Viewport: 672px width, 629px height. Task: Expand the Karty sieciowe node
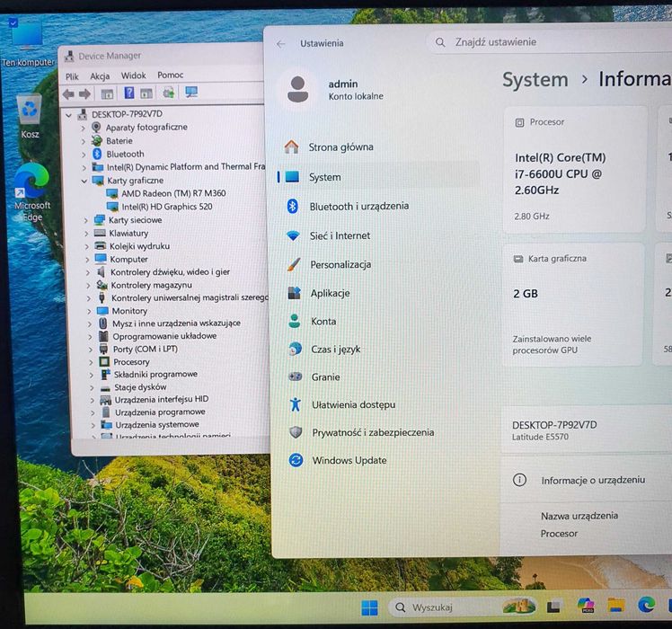pyautogui.click(x=85, y=221)
